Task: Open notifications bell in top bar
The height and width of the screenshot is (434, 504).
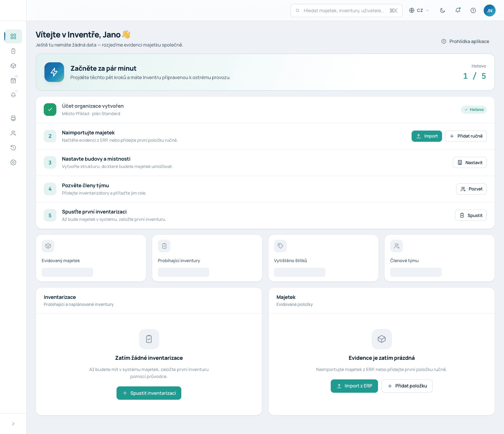Action: (458, 10)
